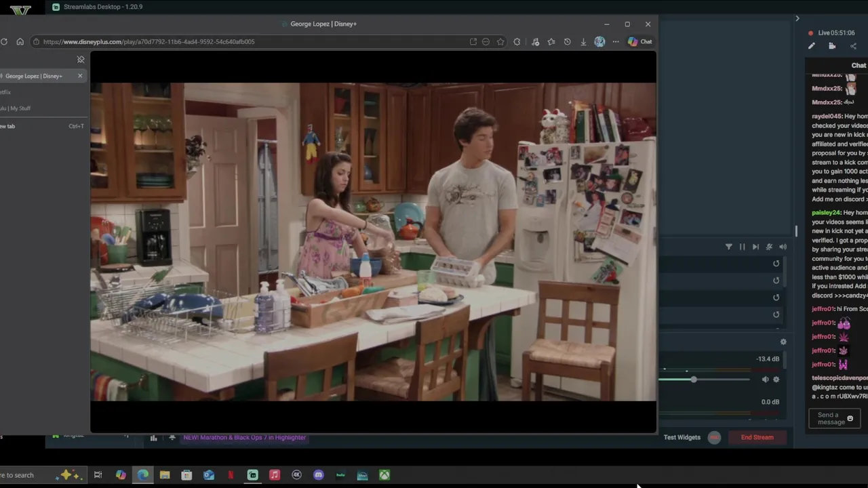868x488 pixels.
Task: Open the browser home page
Action: click(20, 41)
